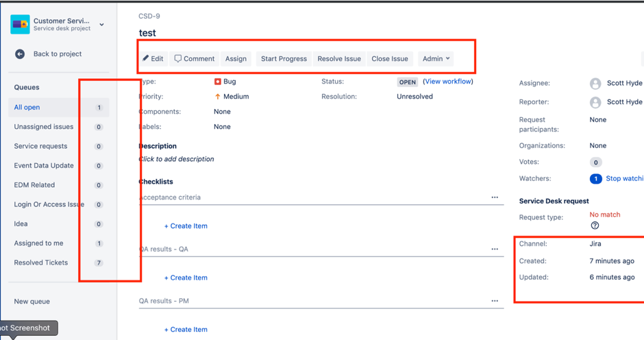
Task: Click the Resolve Issue button
Action: pyautogui.click(x=339, y=59)
